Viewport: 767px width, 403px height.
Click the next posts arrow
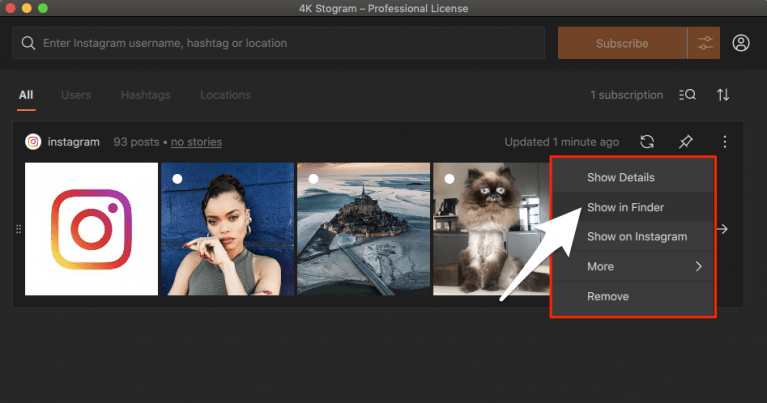[x=722, y=229]
